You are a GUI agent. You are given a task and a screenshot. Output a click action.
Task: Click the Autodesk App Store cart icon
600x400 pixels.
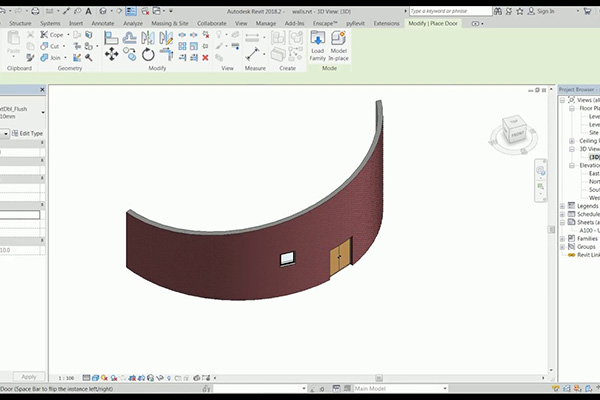(587, 11)
